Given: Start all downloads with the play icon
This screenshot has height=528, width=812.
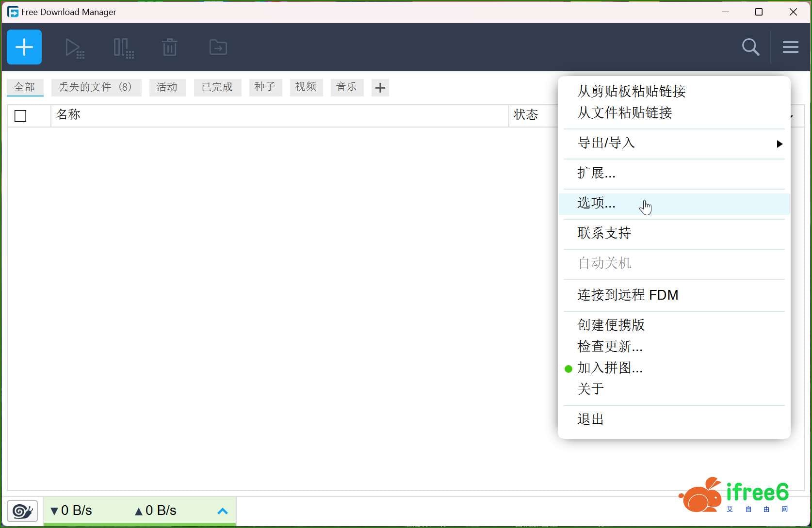Looking at the screenshot, I should click(x=74, y=48).
